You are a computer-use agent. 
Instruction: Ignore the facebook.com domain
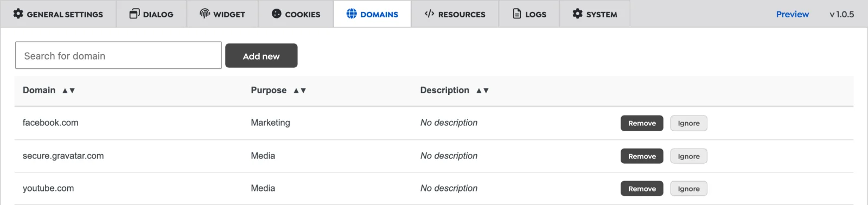point(688,123)
